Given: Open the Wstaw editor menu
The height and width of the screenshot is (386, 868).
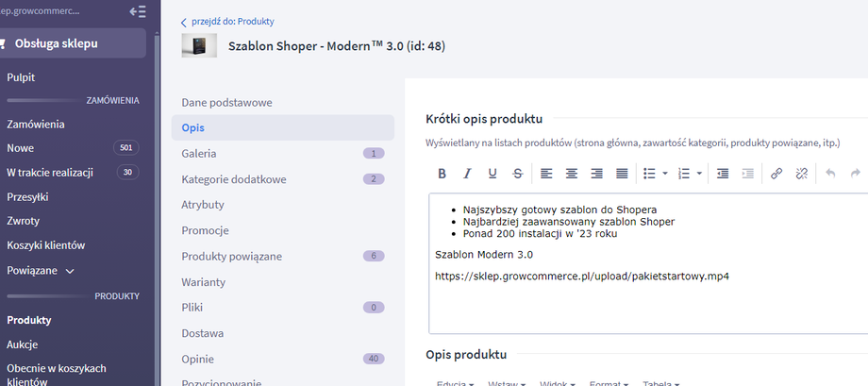Looking at the screenshot, I should (x=506, y=383).
